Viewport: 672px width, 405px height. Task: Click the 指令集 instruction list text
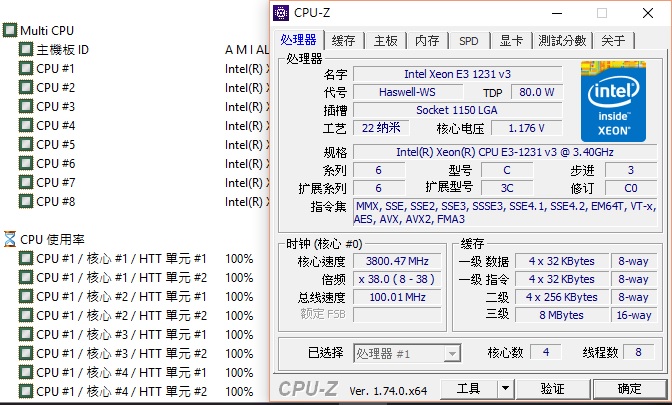[505, 213]
